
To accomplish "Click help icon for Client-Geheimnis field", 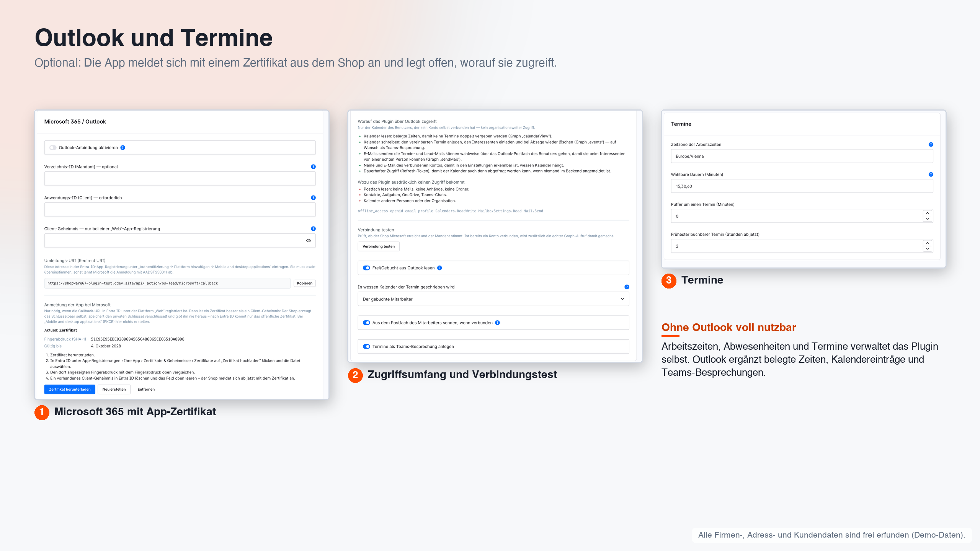I will [x=313, y=229].
